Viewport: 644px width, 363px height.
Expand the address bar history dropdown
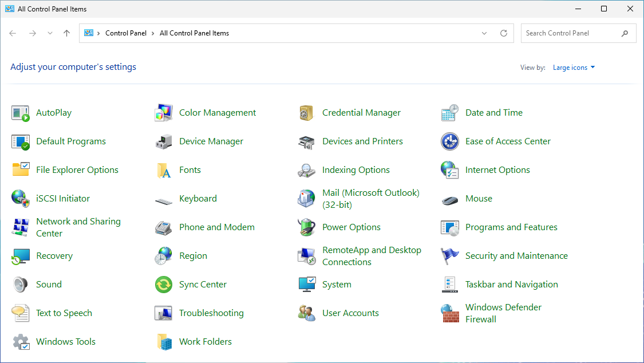coord(484,33)
